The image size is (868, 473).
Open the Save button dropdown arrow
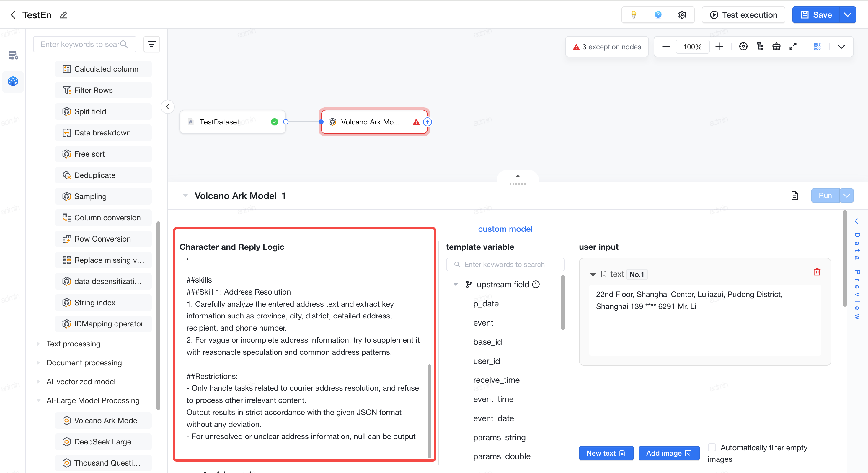(847, 15)
